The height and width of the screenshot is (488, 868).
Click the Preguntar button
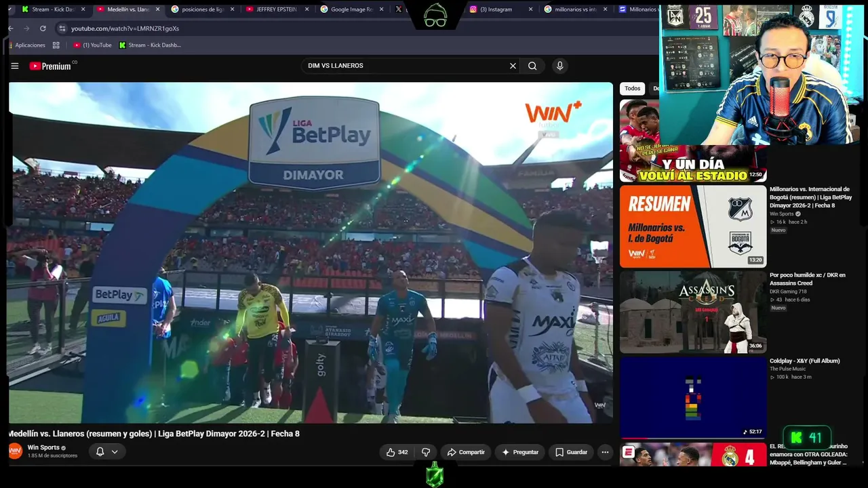click(520, 452)
